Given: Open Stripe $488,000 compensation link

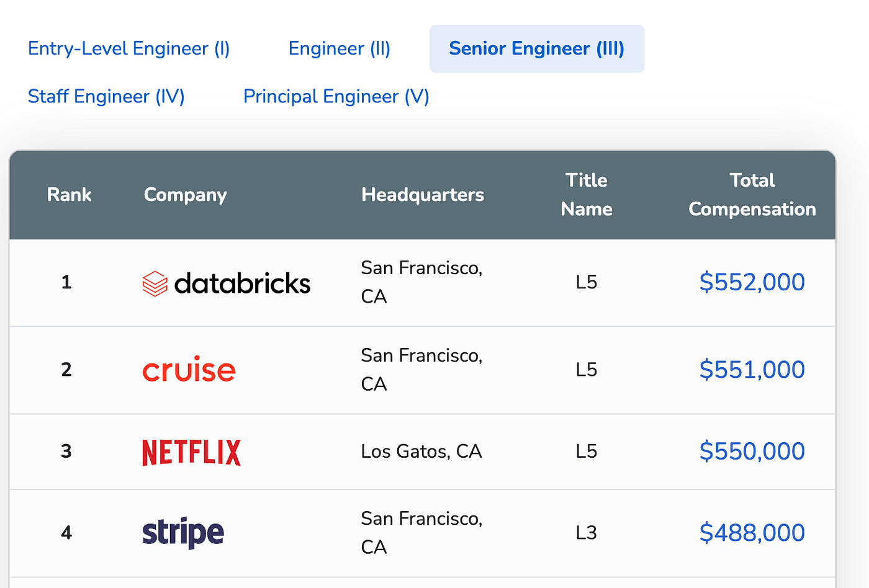Looking at the screenshot, I should point(752,533).
